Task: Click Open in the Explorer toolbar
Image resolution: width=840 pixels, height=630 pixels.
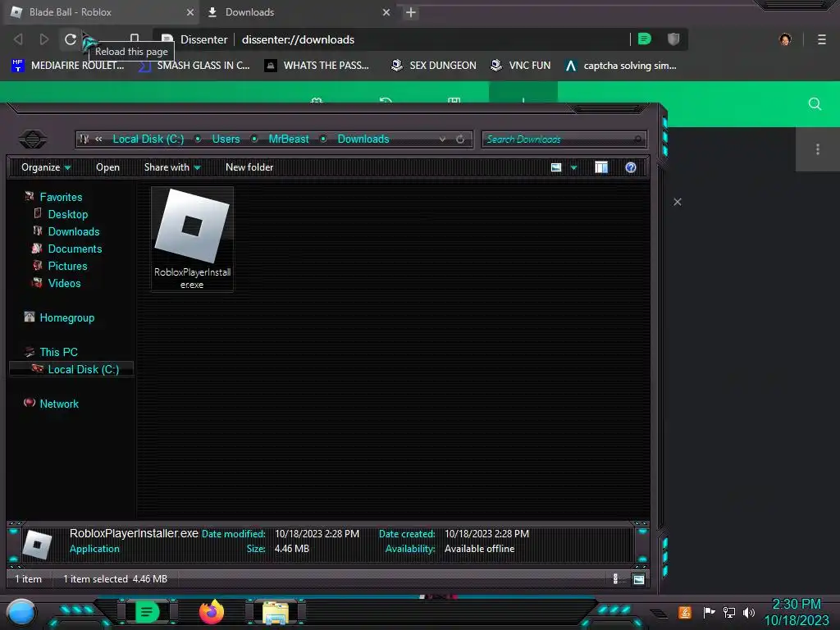Action: point(107,167)
